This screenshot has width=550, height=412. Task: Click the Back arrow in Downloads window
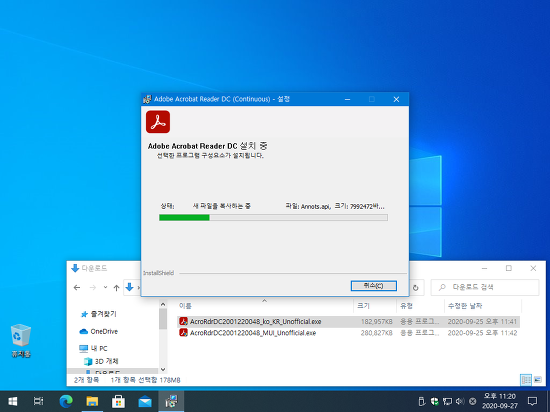[x=77, y=288]
